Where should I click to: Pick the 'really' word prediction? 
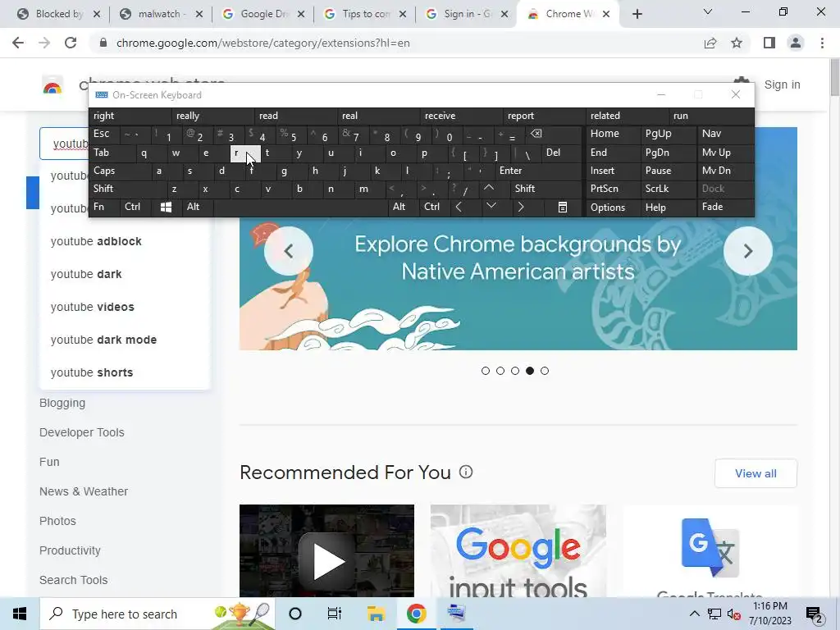pyautogui.click(x=212, y=116)
